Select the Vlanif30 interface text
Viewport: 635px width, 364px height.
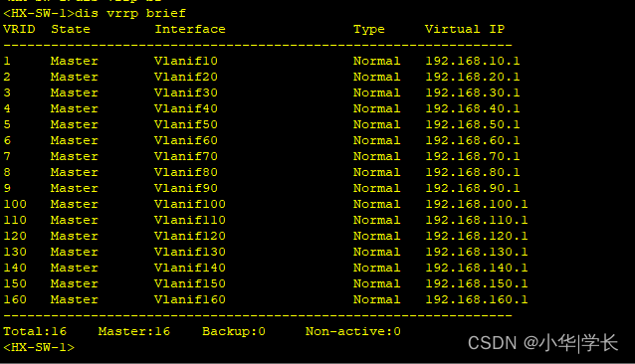click(x=186, y=92)
